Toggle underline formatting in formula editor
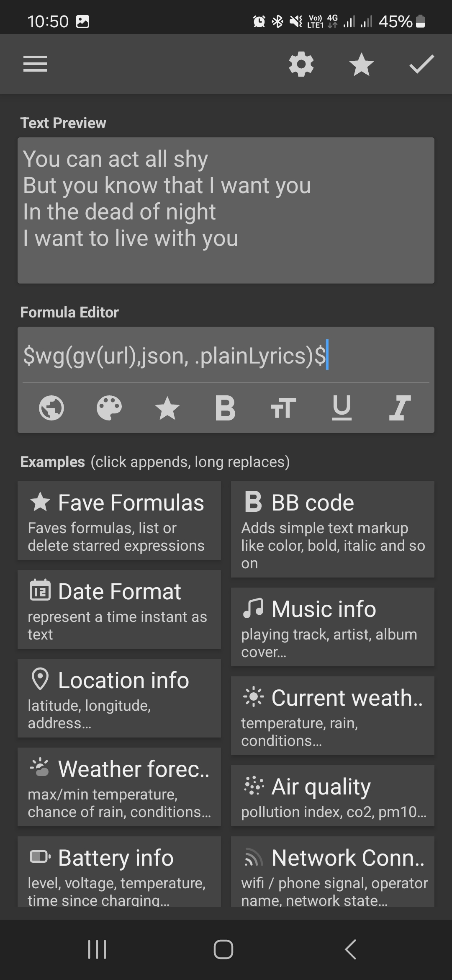The width and height of the screenshot is (452, 980). click(342, 408)
